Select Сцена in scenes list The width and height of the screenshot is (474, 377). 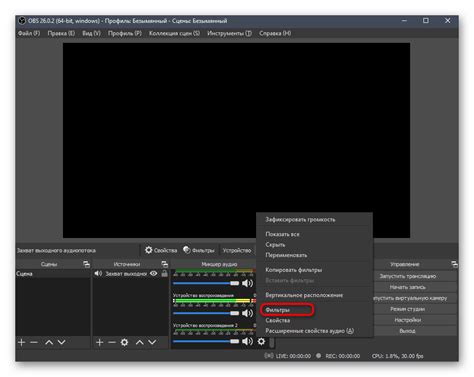coord(53,274)
